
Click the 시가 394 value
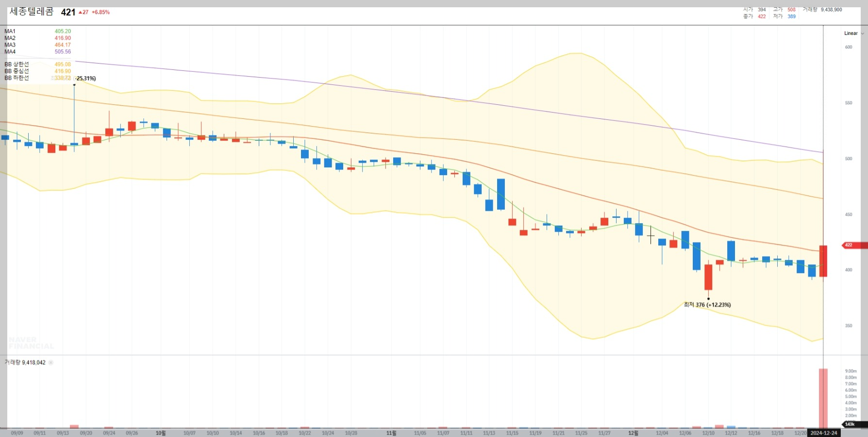point(762,10)
